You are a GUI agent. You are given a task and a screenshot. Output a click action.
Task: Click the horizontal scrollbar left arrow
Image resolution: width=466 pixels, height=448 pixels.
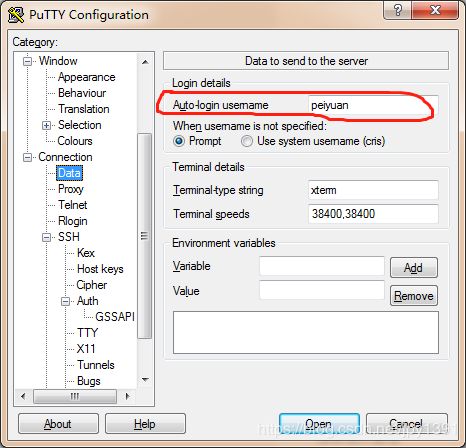click(23, 396)
